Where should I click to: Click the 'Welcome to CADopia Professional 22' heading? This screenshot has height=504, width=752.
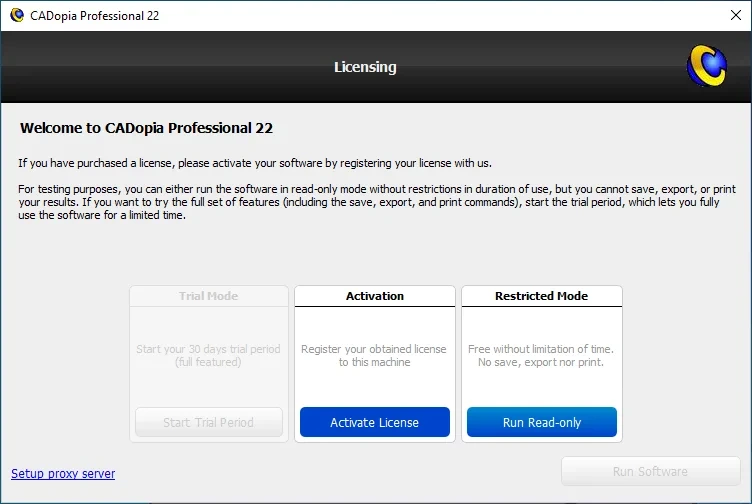[146, 128]
